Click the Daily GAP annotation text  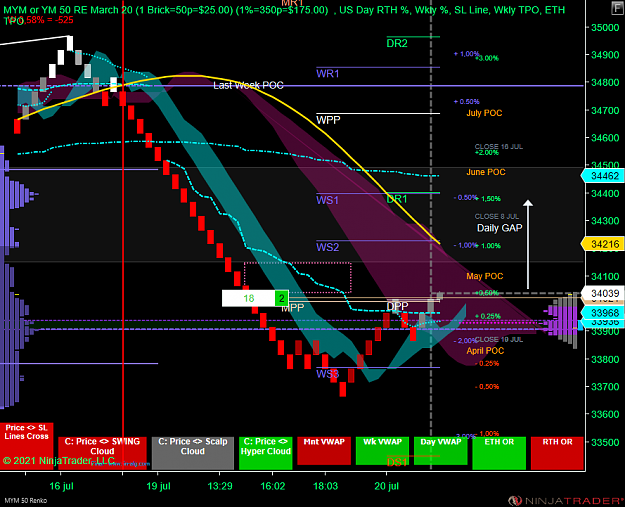coord(499,228)
